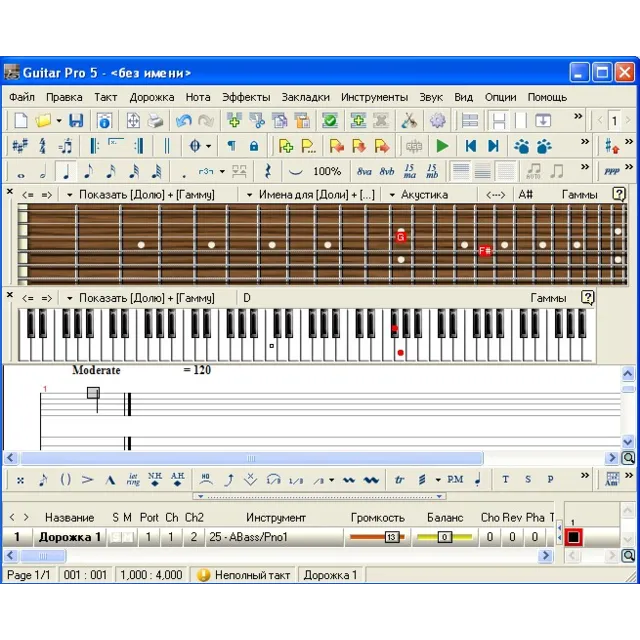Screen dimensions: 640x640
Task: Select the half note duration
Action: point(43,171)
